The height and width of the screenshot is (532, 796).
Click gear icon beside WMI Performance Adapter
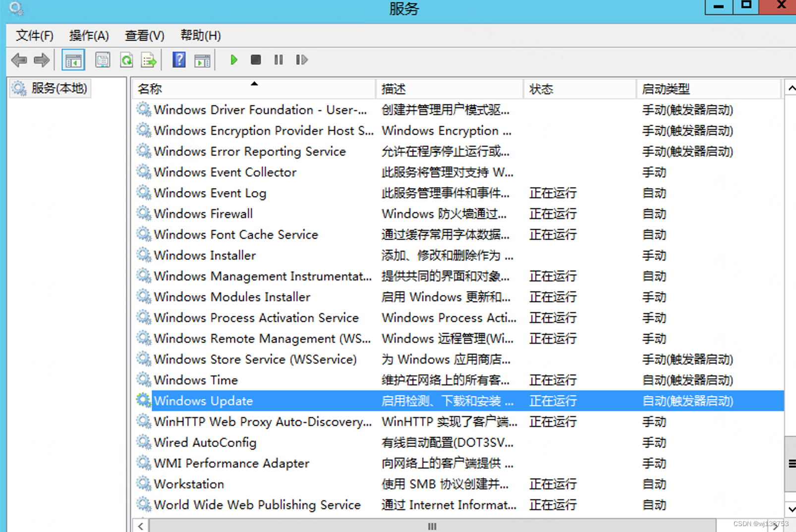144,463
